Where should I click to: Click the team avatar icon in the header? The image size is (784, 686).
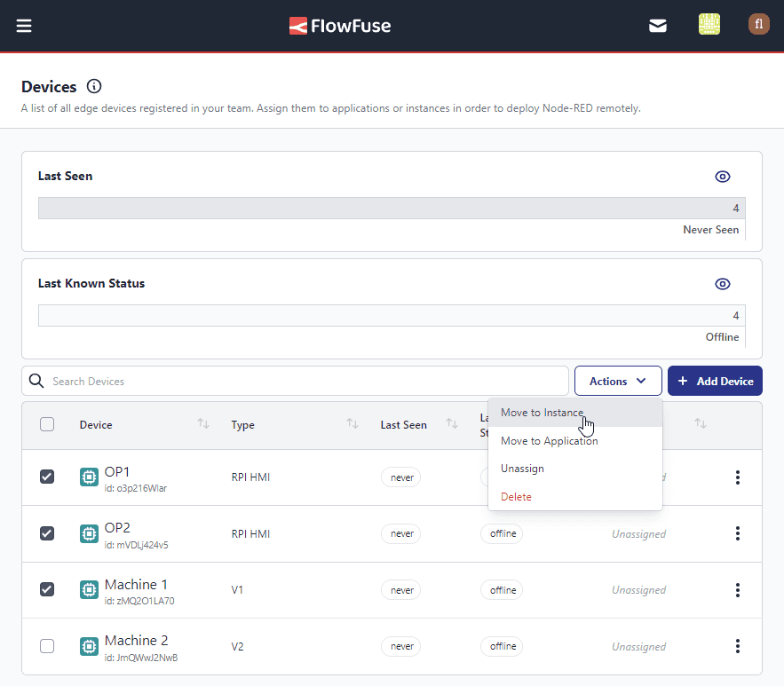709,24
